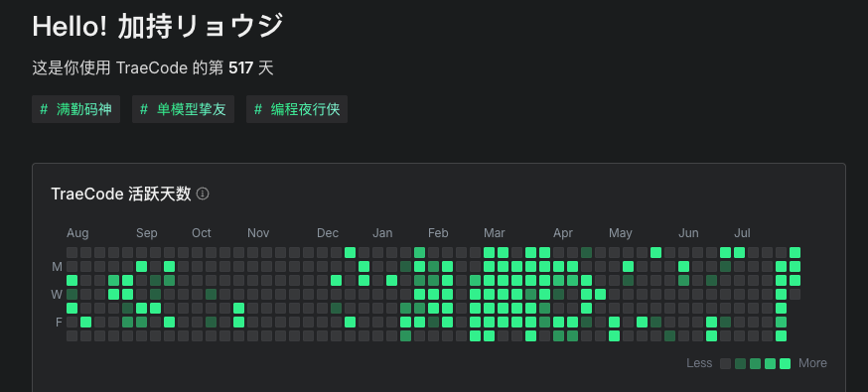The image size is (868, 392).
Task: Click the Hello! 加持リョウジ greeting heading
Action: coord(158,27)
